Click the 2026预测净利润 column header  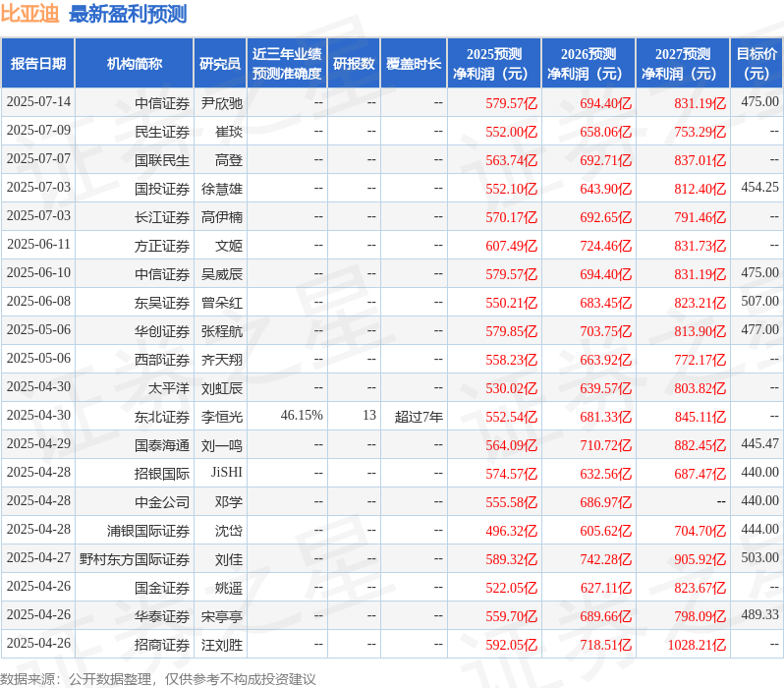(588, 64)
